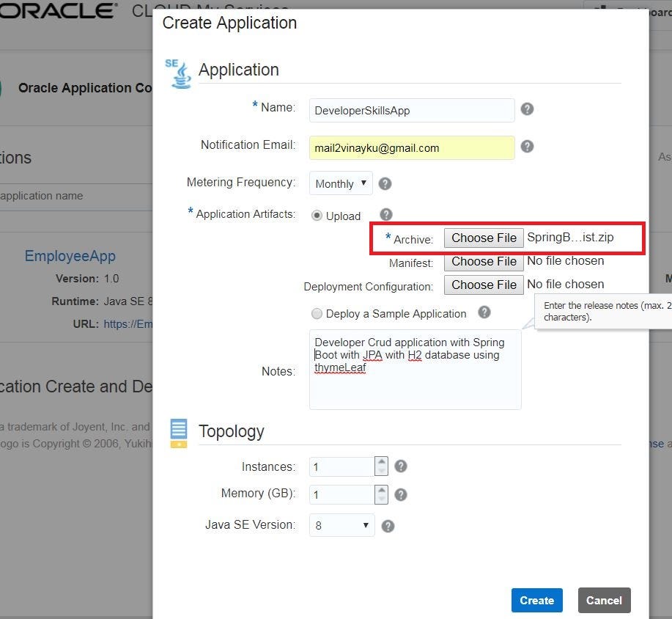
Task: Increment Instances using the up stepper arrow
Action: click(381, 462)
